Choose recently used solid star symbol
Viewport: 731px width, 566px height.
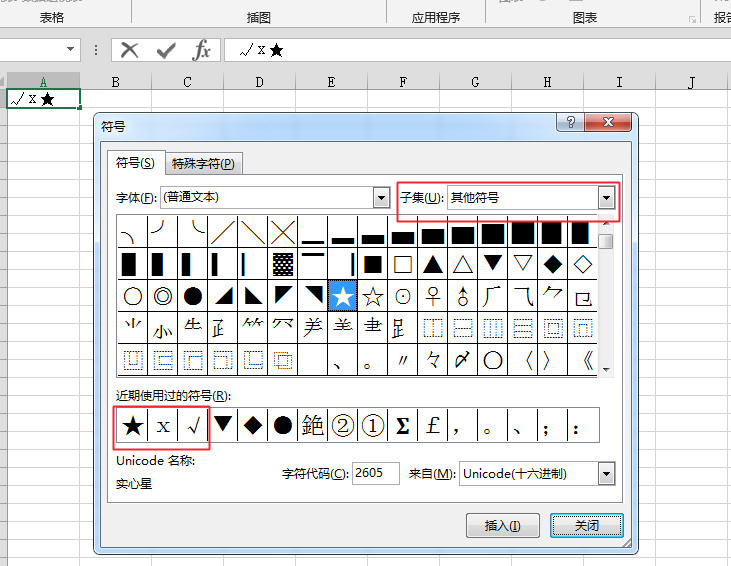click(x=132, y=425)
